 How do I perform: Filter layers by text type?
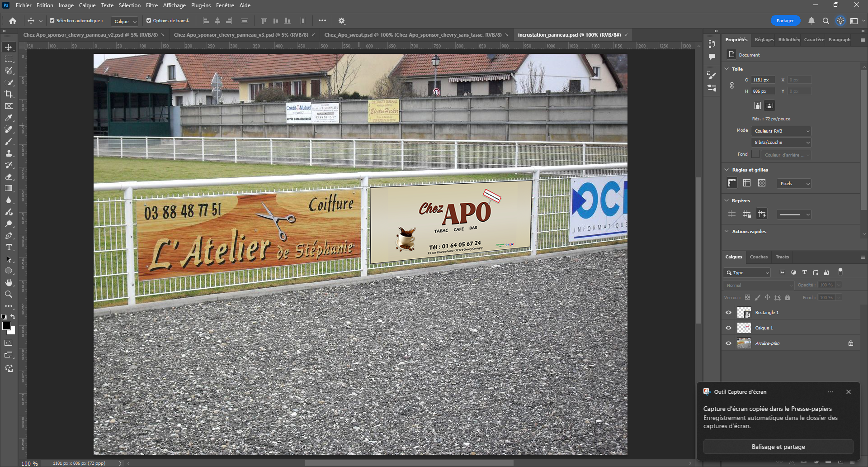pyautogui.click(x=804, y=272)
